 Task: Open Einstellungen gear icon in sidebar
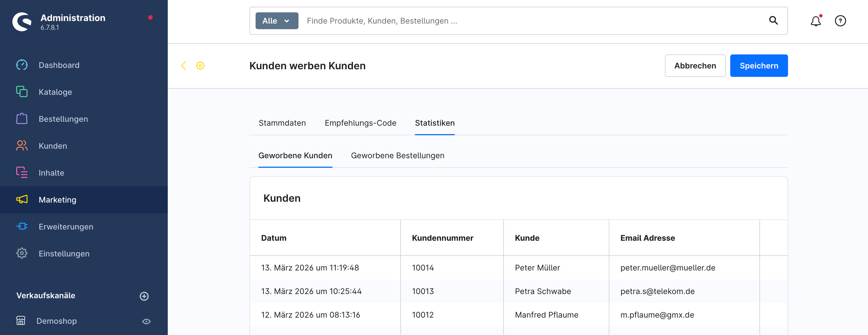pos(22,253)
